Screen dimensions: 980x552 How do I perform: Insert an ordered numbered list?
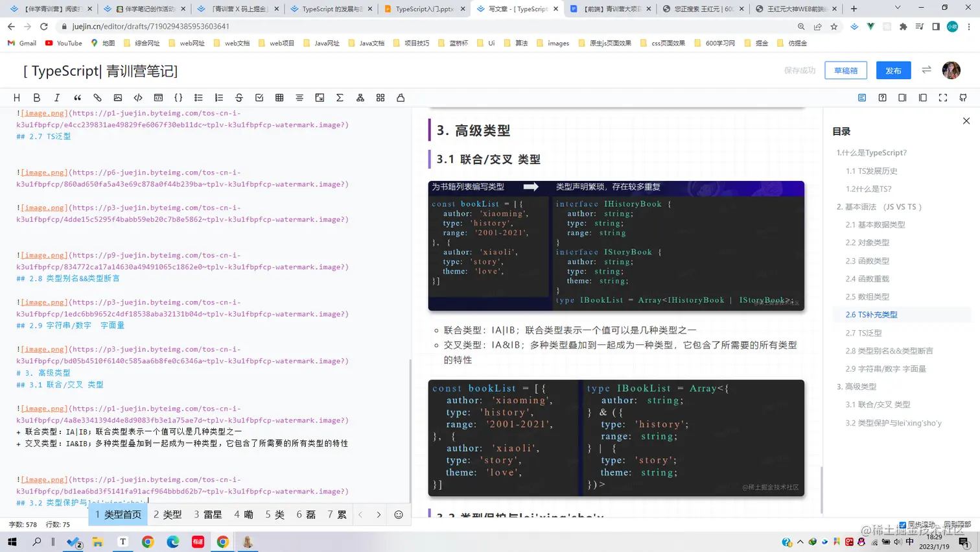tap(219, 98)
